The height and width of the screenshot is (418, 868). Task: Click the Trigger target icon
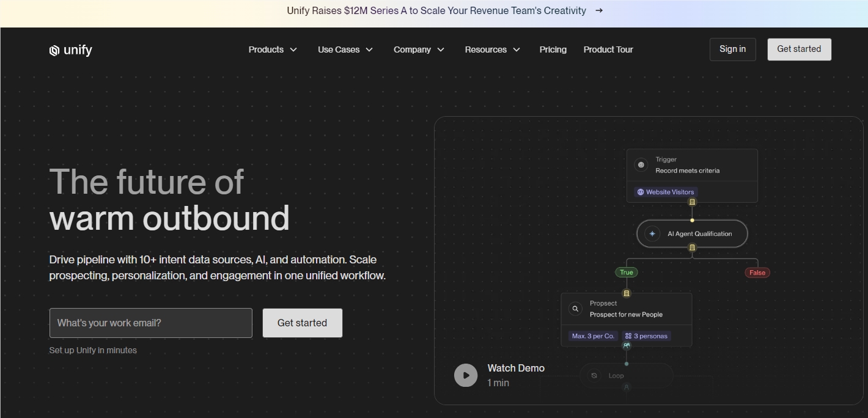(x=641, y=164)
